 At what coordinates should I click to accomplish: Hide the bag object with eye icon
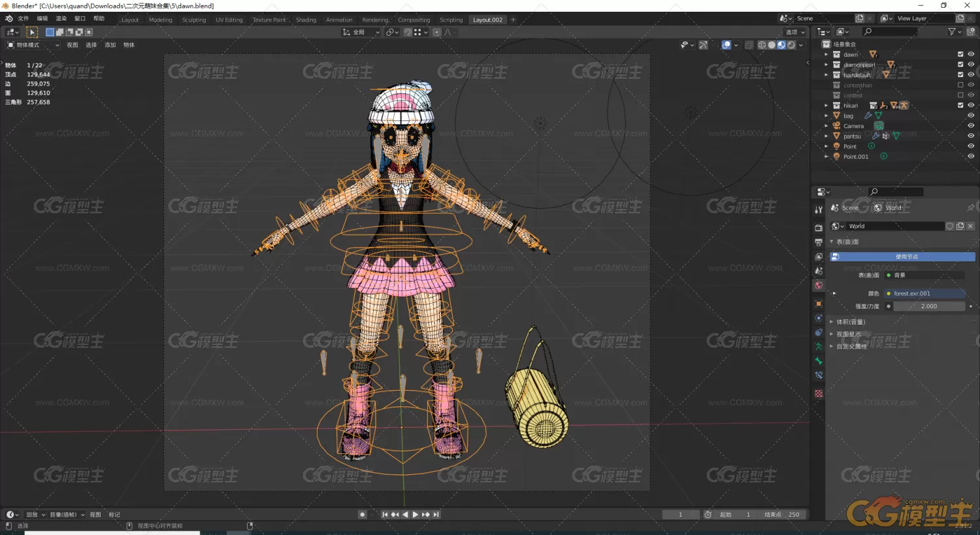[971, 116]
